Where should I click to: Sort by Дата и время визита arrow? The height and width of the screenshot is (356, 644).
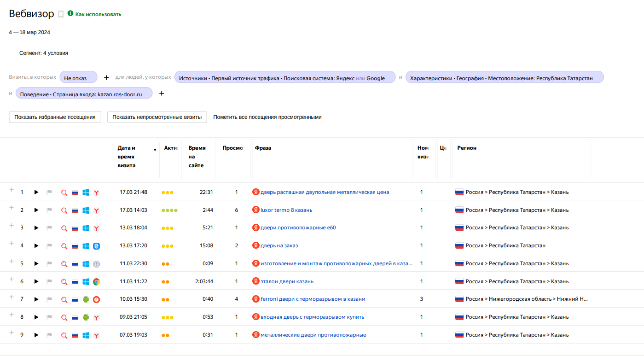tap(155, 149)
